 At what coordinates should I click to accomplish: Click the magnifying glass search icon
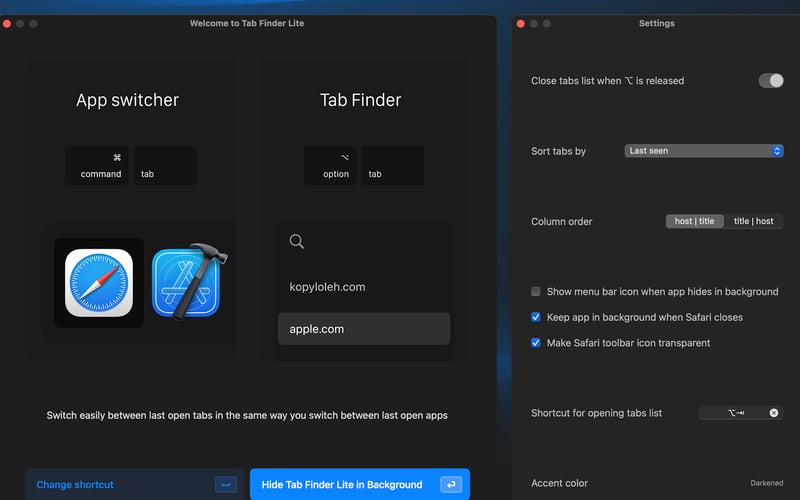(296, 241)
